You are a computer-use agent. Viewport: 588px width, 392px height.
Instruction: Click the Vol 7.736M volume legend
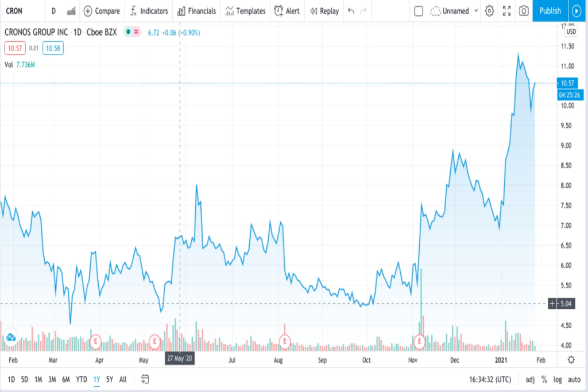[20, 65]
